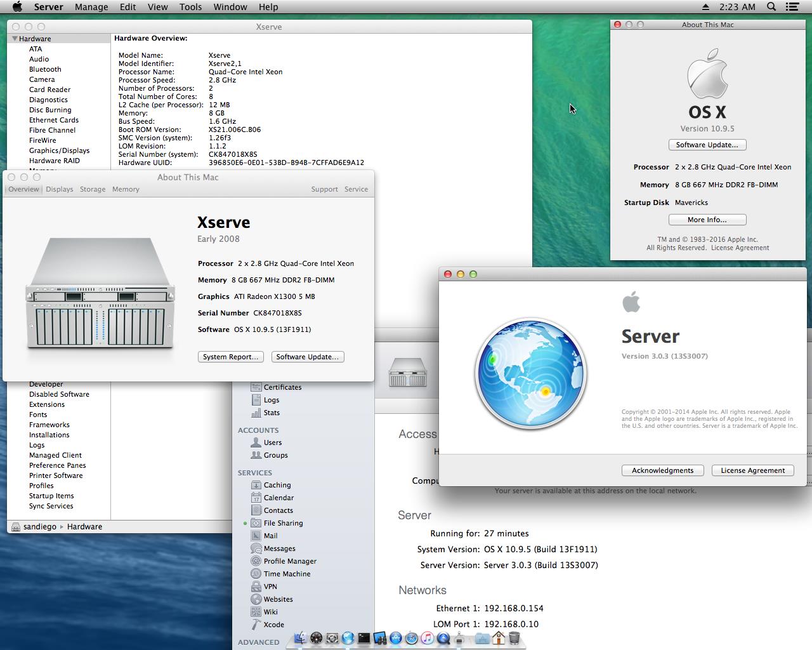Click the License Agreement button in Server about
The height and width of the screenshot is (650, 812).
tap(752, 470)
